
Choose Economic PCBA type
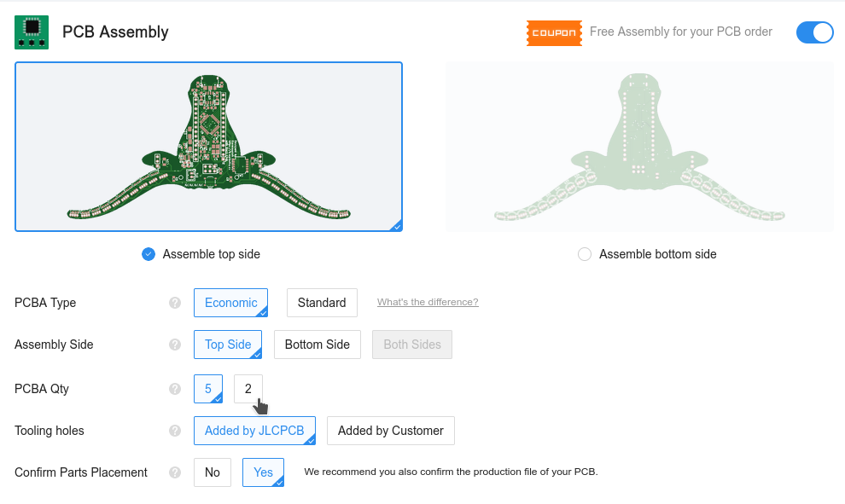click(x=230, y=303)
